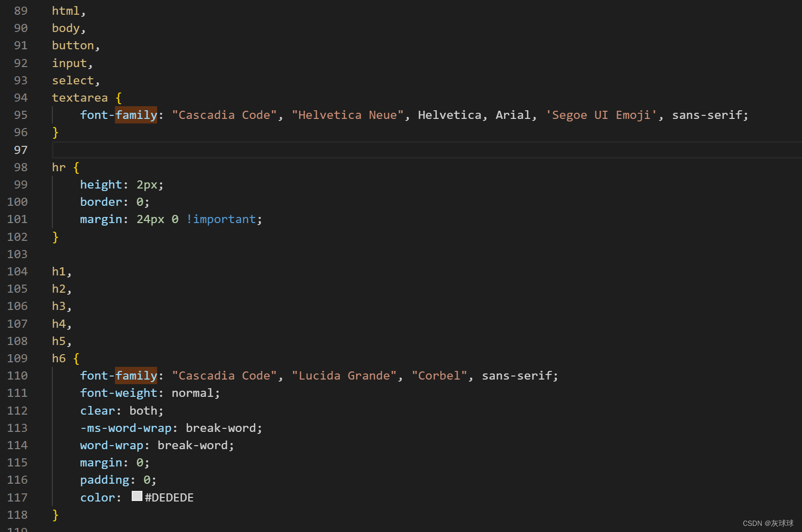Click the 'normal' value

(193, 393)
